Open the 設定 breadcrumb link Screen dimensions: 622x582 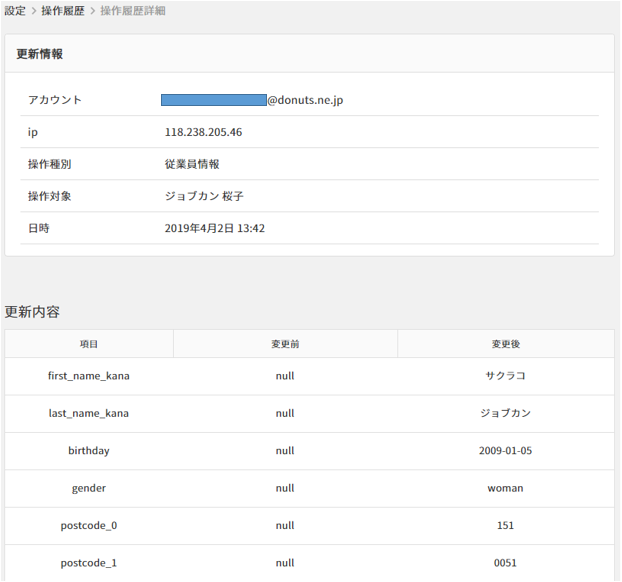pyautogui.click(x=15, y=11)
